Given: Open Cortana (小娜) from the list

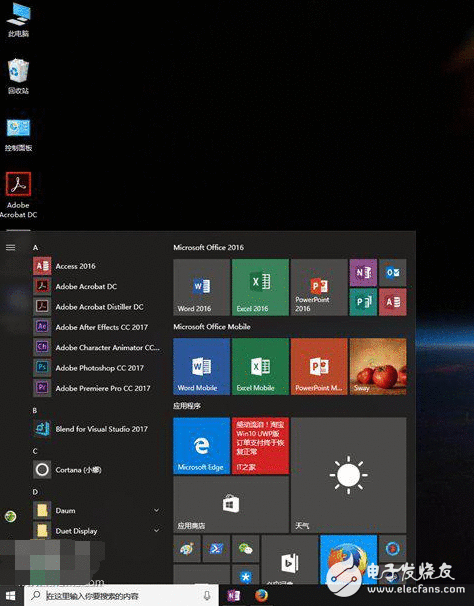Looking at the screenshot, I should pyautogui.click(x=97, y=470).
